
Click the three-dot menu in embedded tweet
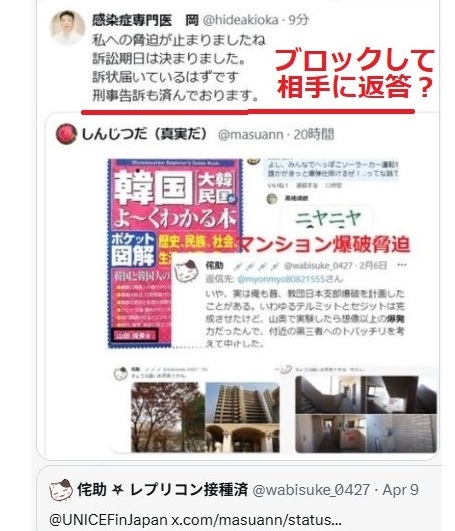tap(402, 265)
